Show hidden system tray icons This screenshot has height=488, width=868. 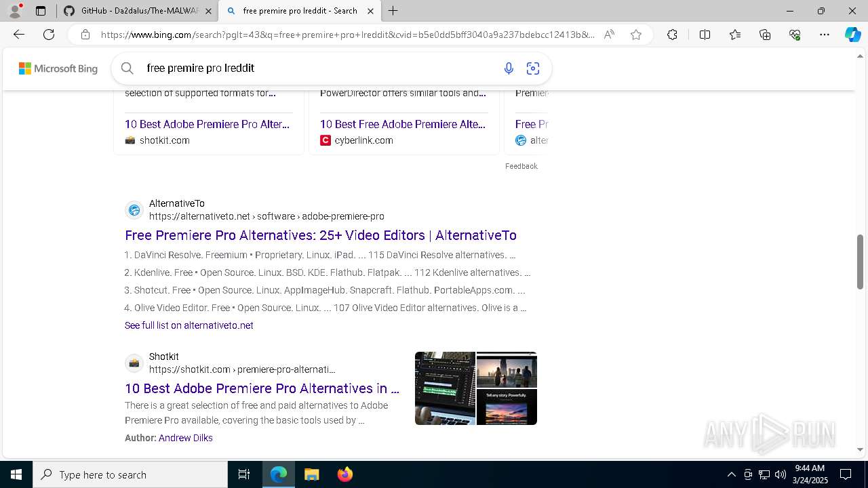point(731,474)
